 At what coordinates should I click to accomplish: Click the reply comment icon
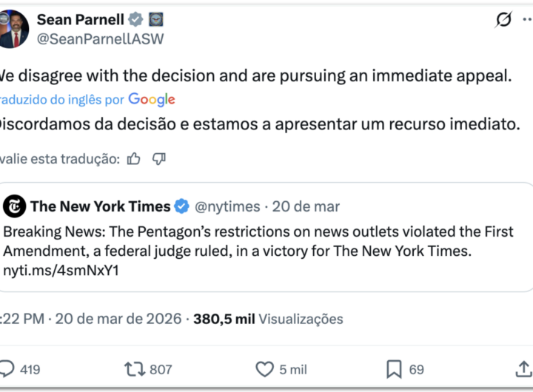pyautogui.click(x=7, y=369)
